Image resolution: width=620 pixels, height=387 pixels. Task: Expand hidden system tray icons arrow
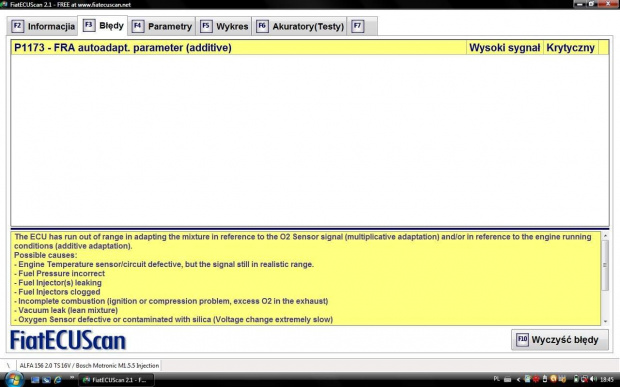click(x=518, y=379)
